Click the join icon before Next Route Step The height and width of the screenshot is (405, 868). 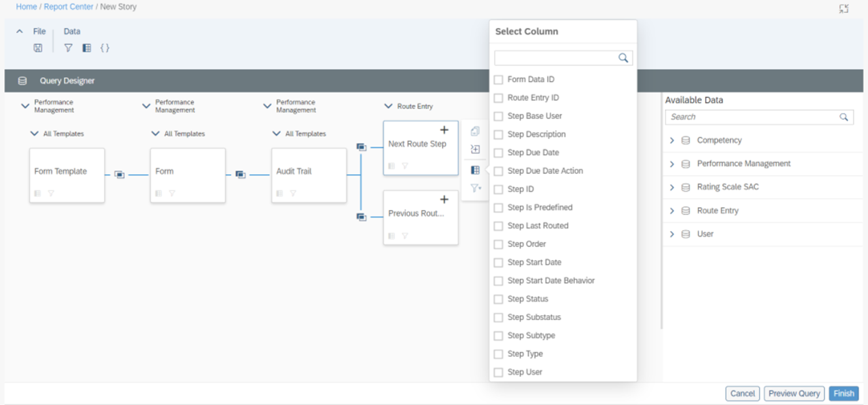361,147
